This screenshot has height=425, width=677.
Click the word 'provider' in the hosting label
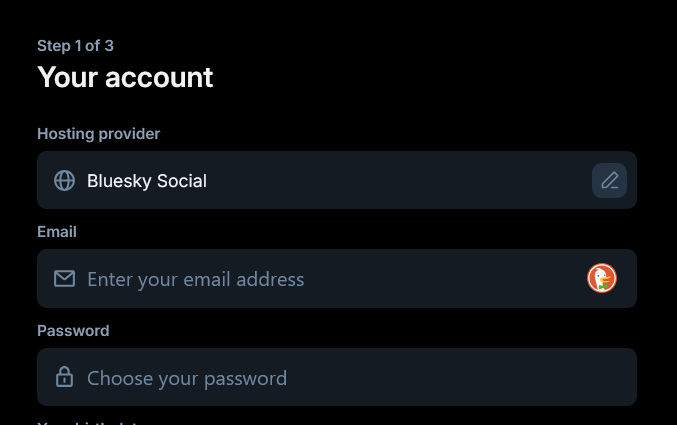129,134
